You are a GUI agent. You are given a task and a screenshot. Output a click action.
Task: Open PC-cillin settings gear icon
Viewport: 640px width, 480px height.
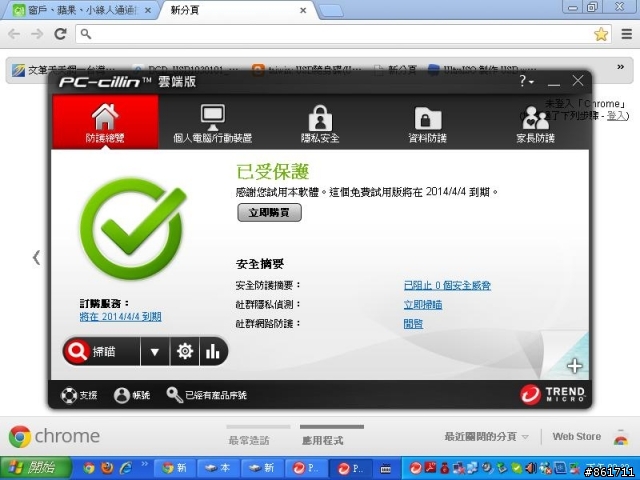[184, 351]
